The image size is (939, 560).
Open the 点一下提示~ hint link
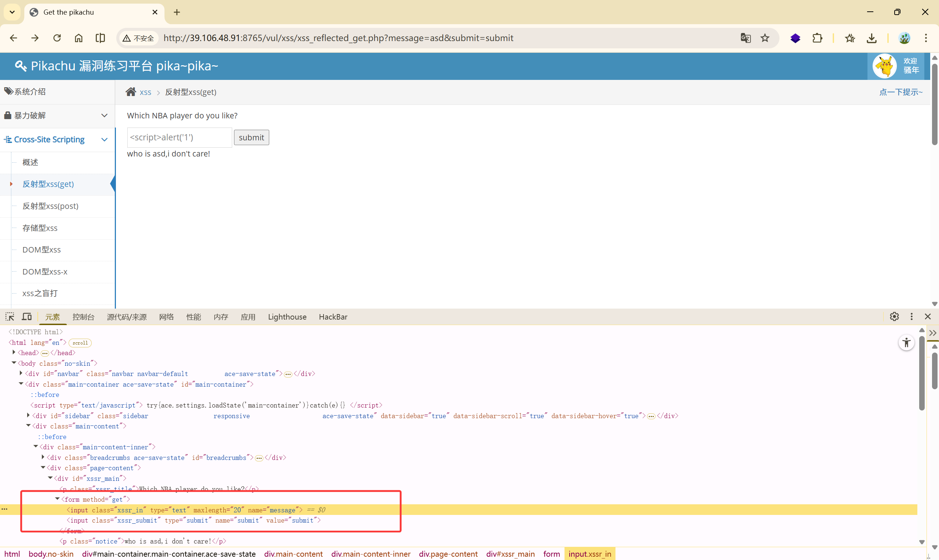900,92
